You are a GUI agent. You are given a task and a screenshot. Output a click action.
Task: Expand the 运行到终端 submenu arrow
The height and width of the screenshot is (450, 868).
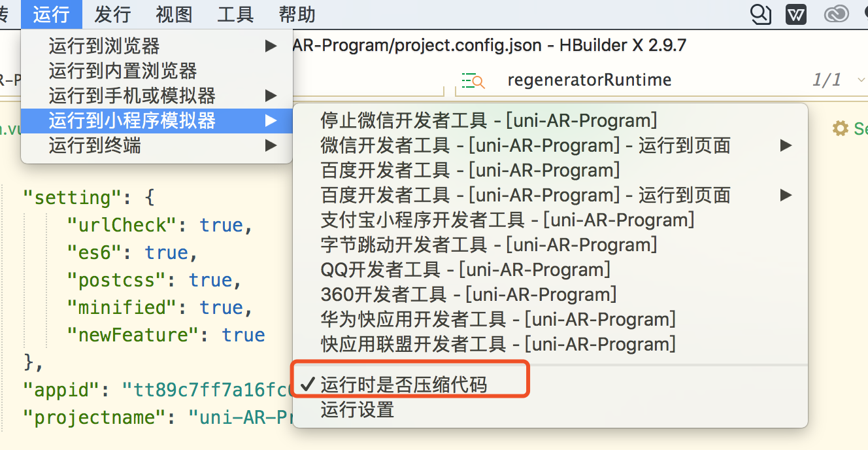click(x=271, y=145)
